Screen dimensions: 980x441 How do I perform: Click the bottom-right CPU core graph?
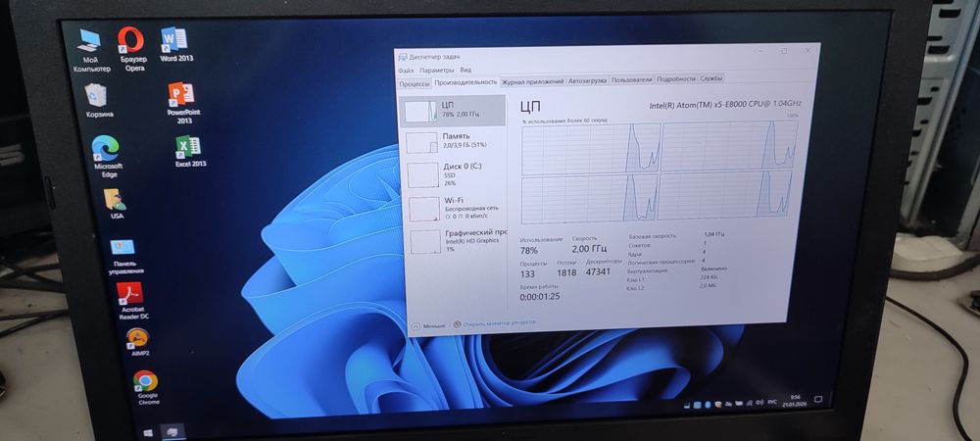(x=725, y=196)
